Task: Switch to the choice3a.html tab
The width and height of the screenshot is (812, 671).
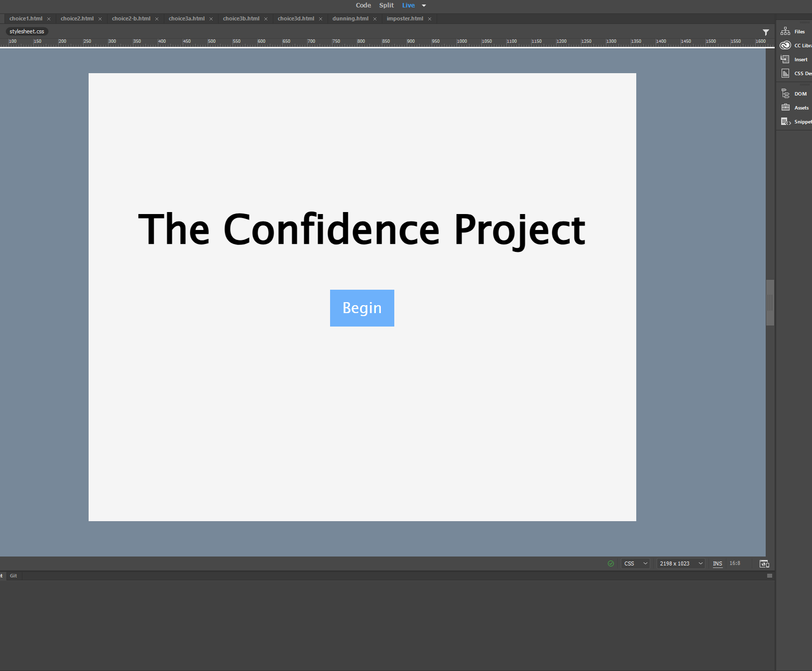Action: (x=187, y=18)
